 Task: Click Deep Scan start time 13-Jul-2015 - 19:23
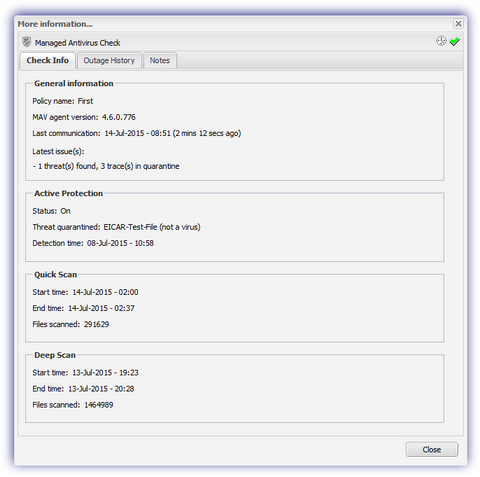coord(85,373)
